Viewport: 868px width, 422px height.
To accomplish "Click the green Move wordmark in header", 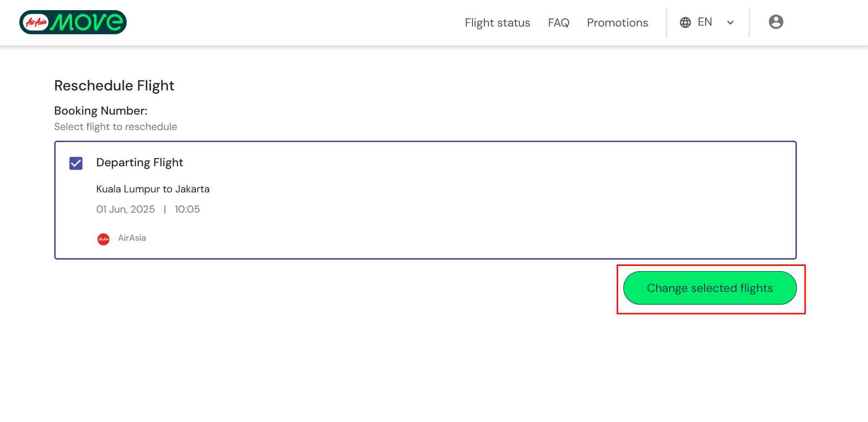I will pyautogui.click(x=87, y=22).
